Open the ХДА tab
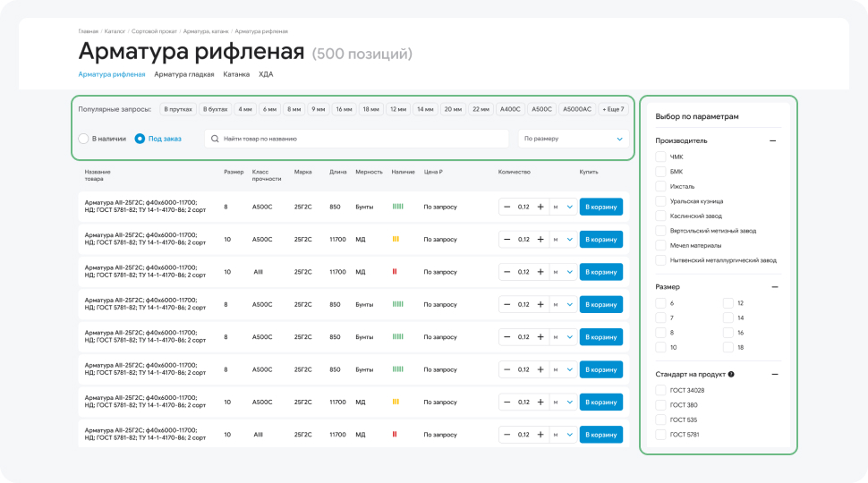Screen dimensions: 868x483 click(266, 75)
